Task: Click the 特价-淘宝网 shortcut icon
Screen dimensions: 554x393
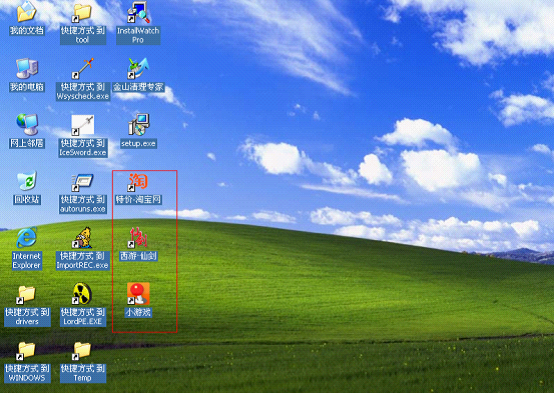Action: [x=138, y=182]
